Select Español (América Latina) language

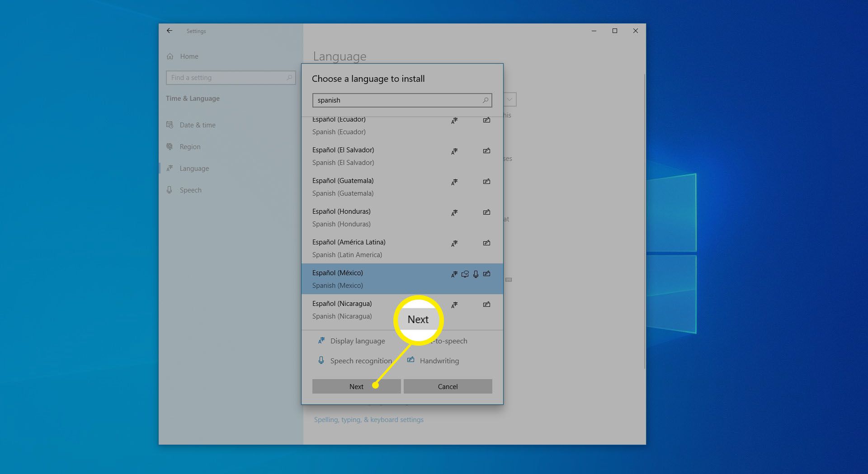[x=402, y=248]
